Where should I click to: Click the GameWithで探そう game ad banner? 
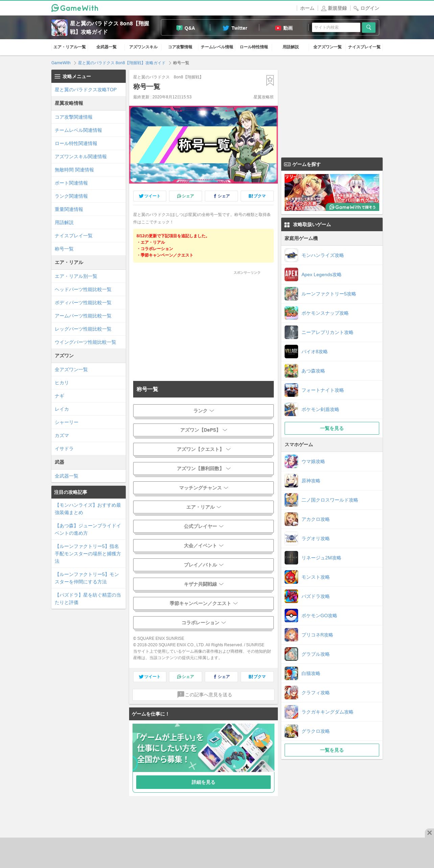click(332, 192)
